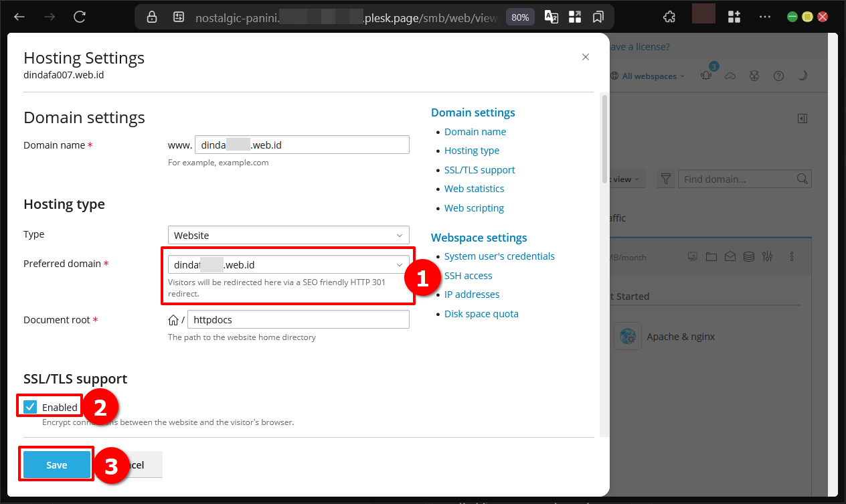Open the domain's databases icon
Screen dimensions: 846x504
[x=749, y=256]
